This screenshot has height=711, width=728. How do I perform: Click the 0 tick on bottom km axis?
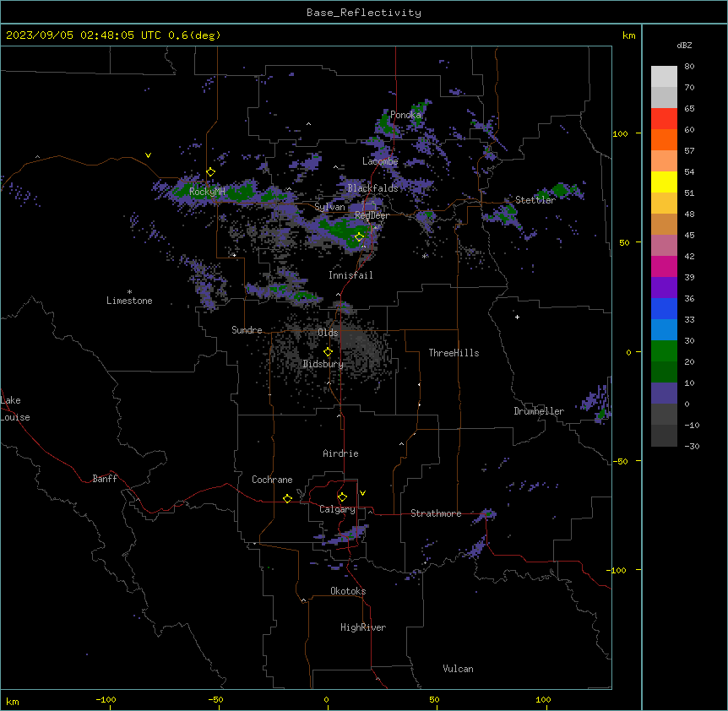point(326,699)
